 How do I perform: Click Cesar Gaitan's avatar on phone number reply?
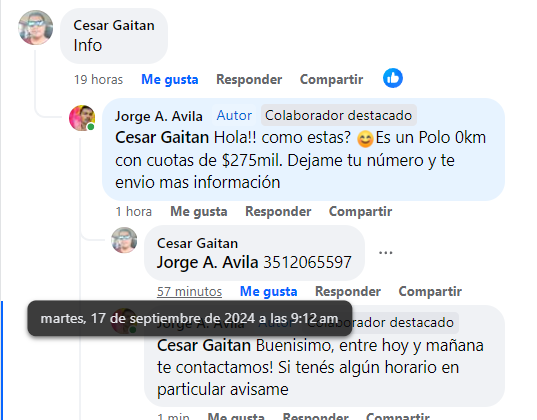pos(124,240)
